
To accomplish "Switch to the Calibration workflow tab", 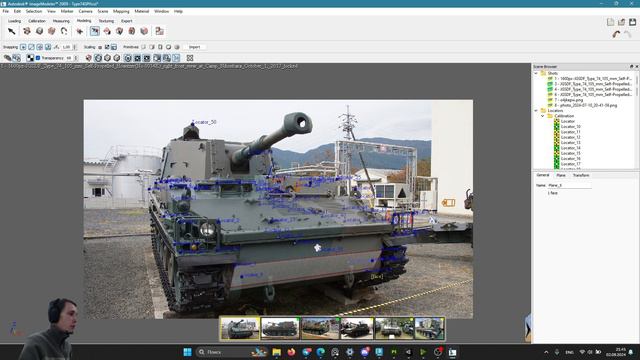I will click(x=37, y=21).
